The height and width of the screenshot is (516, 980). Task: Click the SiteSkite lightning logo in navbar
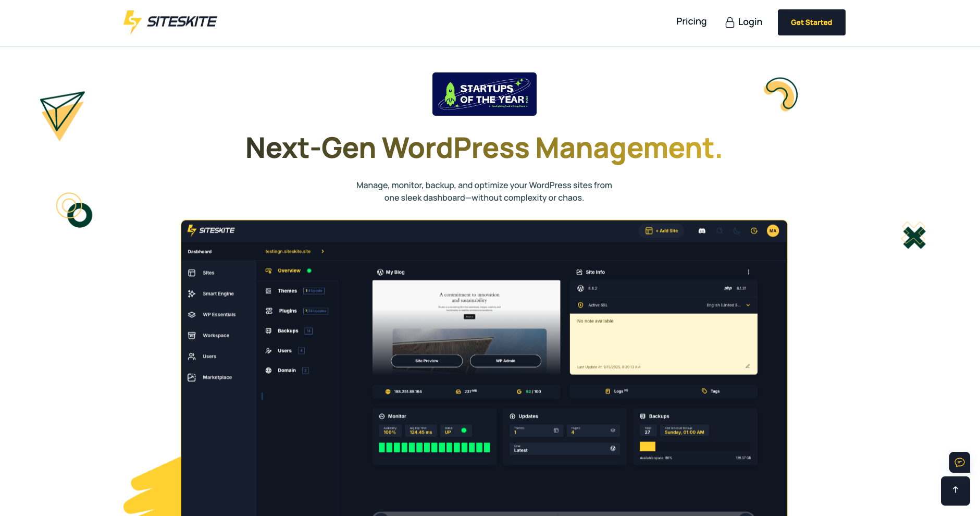(132, 22)
